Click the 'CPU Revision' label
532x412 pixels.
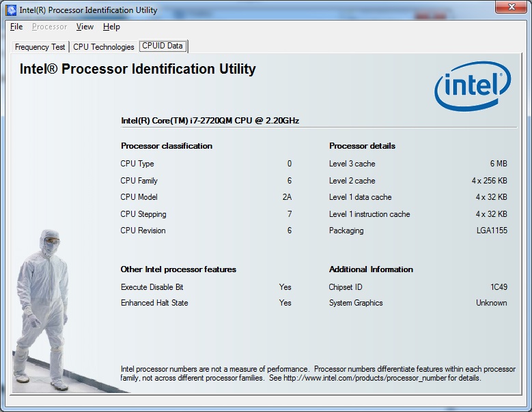coord(143,231)
